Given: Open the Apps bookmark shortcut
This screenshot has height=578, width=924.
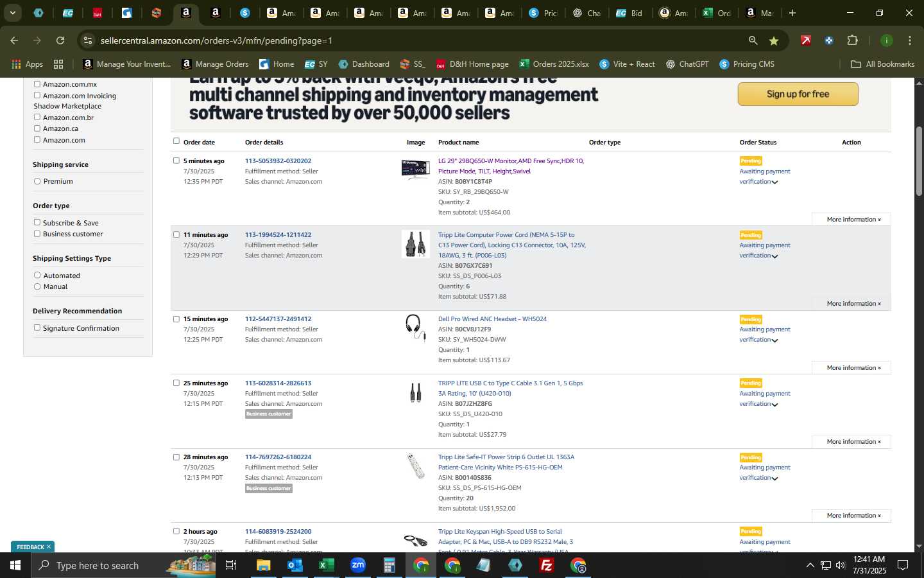Looking at the screenshot, I should [x=27, y=64].
